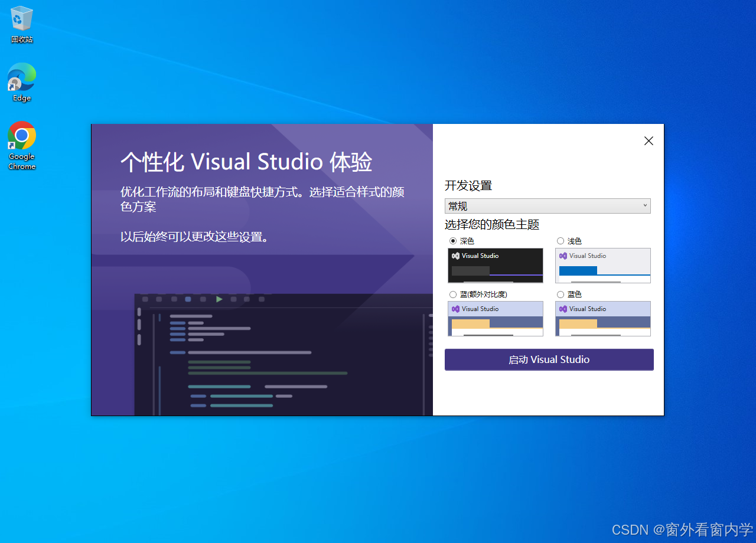Click the blue extra contrast preview thumbnail
The width and height of the screenshot is (756, 543).
click(x=496, y=319)
